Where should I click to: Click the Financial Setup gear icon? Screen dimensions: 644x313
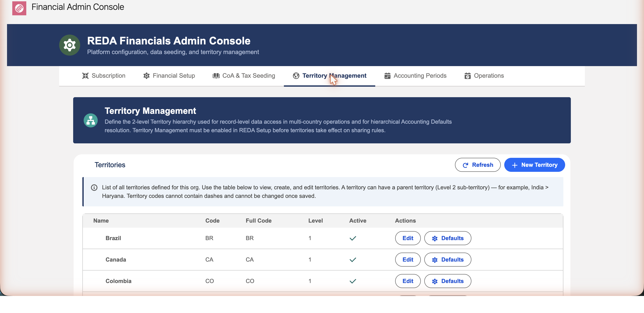(147, 76)
